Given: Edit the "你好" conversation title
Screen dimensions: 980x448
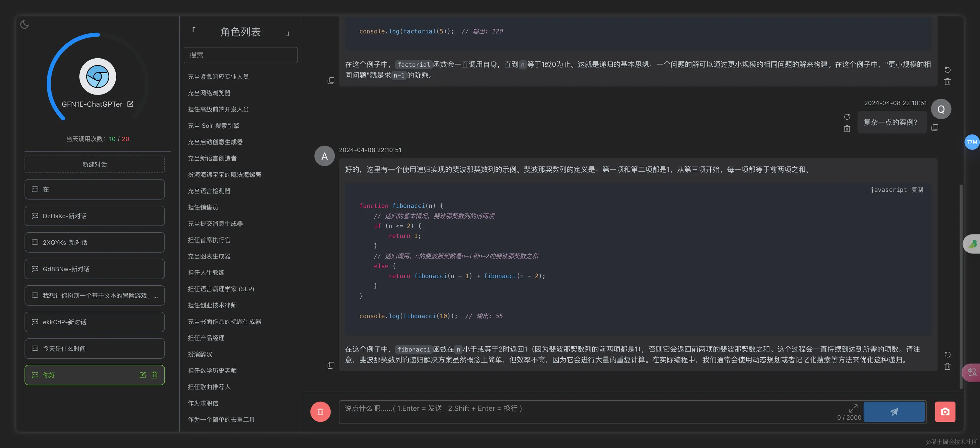Looking at the screenshot, I should (142, 375).
